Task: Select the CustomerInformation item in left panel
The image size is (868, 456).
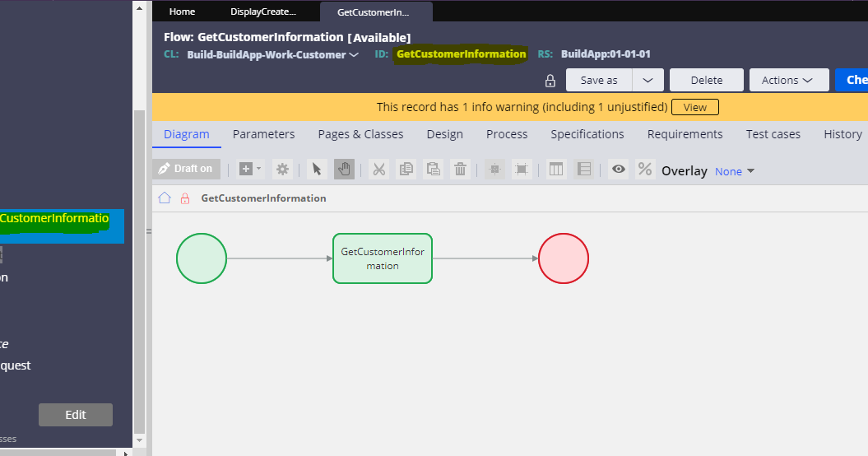Action: 62,225
